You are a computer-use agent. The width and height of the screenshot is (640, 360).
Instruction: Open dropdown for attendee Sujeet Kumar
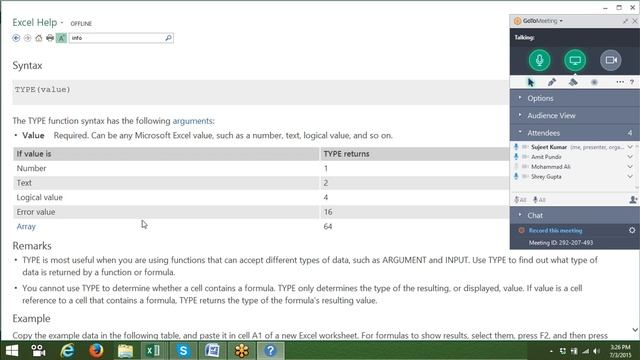tap(630, 147)
